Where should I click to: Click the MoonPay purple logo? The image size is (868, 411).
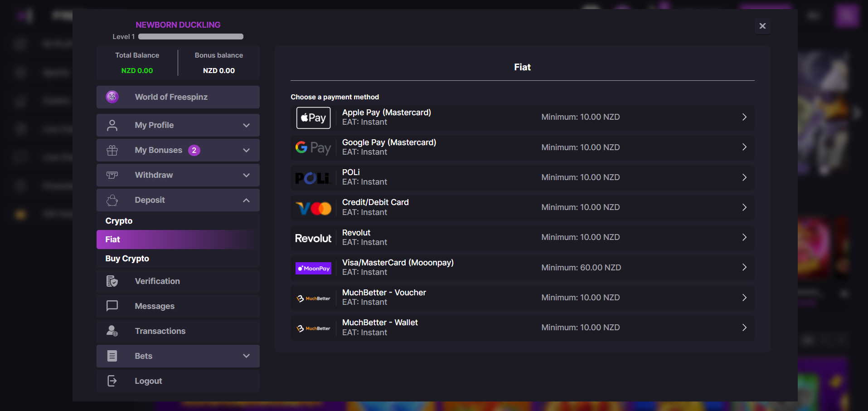click(313, 268)
